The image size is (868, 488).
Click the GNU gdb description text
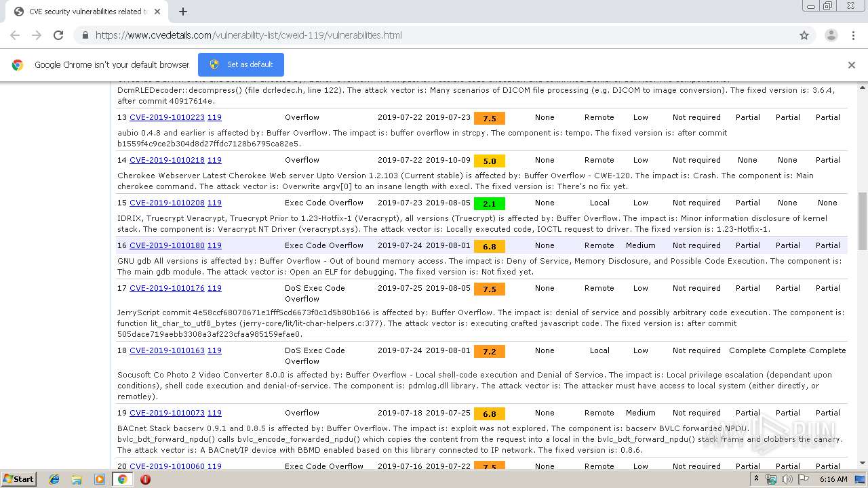[x=479, y=266]
